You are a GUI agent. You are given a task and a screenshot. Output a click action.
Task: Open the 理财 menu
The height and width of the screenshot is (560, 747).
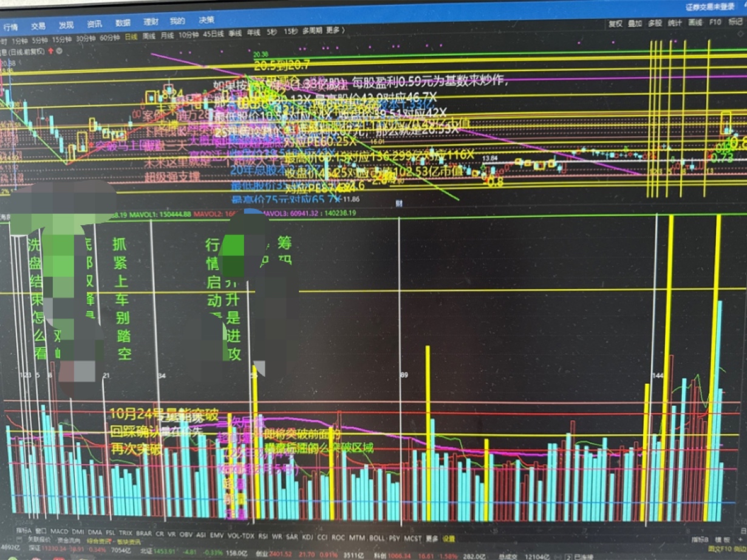(151, 22)
